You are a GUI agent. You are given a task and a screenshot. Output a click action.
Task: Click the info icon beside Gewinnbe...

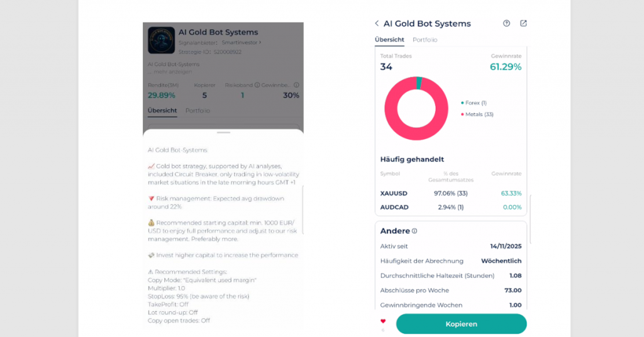(x=296, y=85)
